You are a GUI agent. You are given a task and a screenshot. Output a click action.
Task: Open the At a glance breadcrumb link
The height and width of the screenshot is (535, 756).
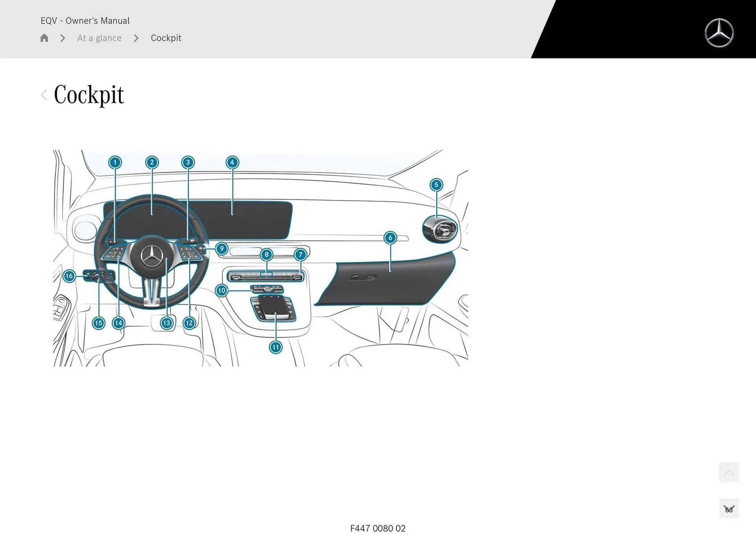[x=99, y=38]
